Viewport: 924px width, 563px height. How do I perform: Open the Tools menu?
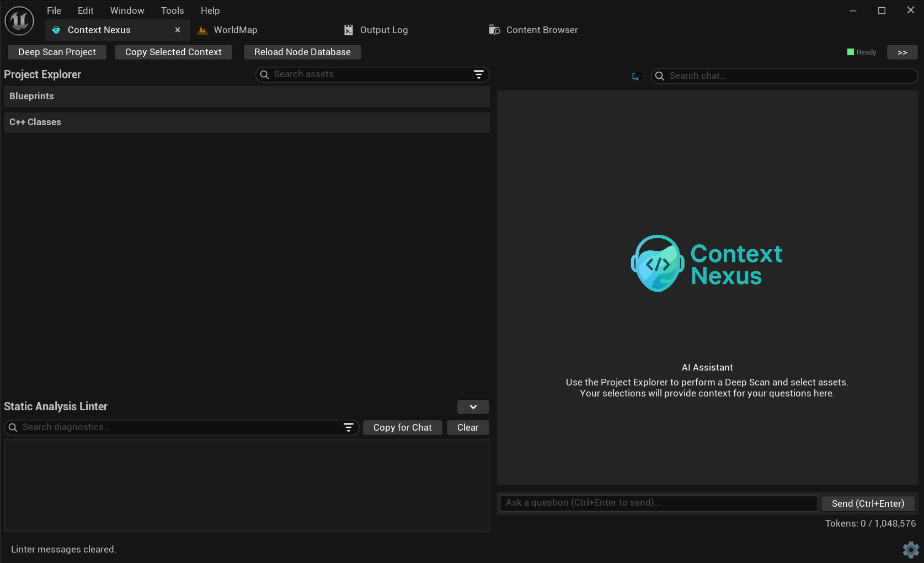click(172, 10)
